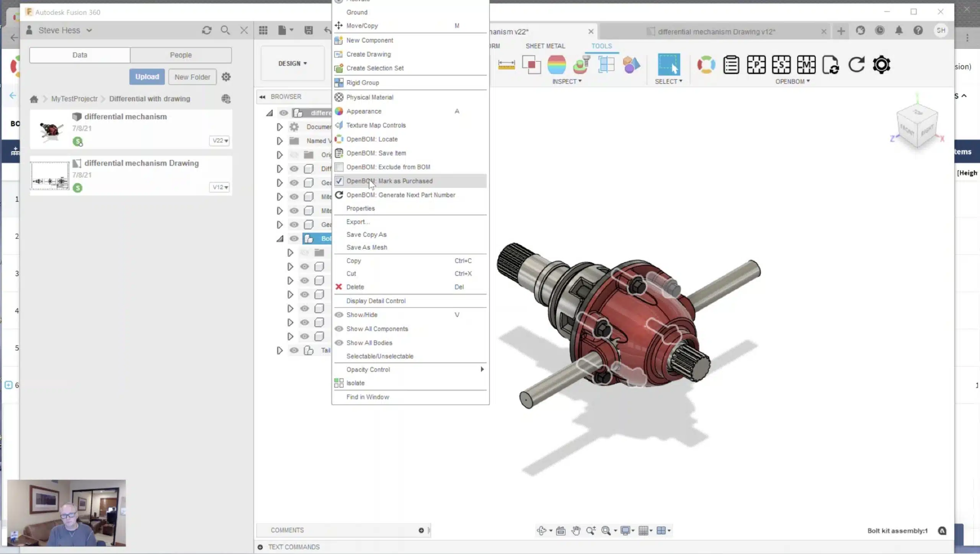Click the OpenBOM grid icon labeled S
This screenshot has width=980, height=554.
tap(781, 65)
